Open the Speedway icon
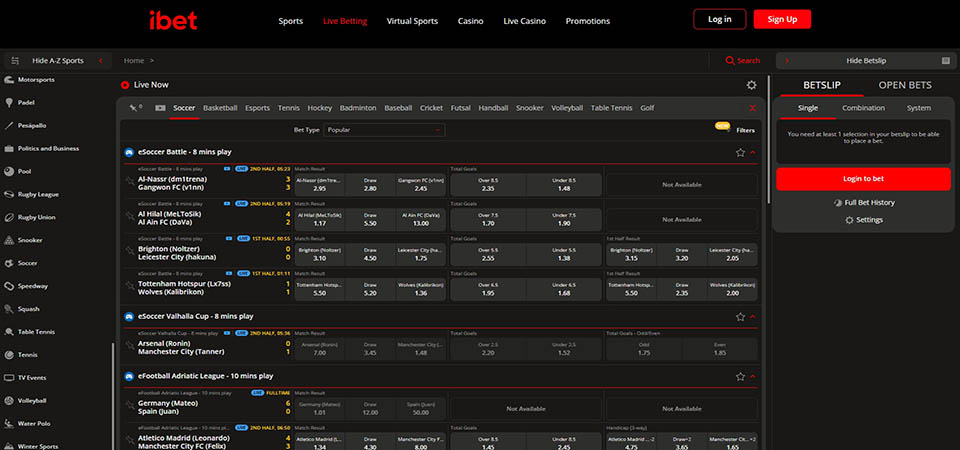This screenshot has width=960, height=450. coord(9,286)
